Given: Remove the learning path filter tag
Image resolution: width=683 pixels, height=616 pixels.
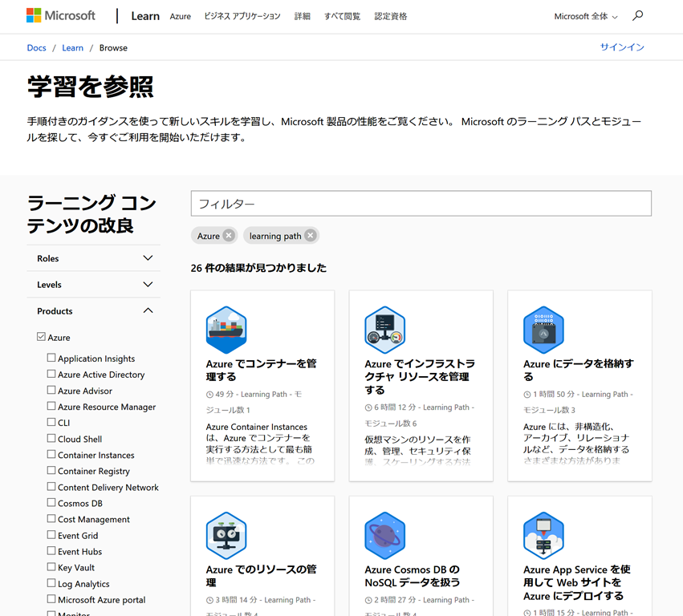Looking at the screenshot, I should (x=311, y=236).
